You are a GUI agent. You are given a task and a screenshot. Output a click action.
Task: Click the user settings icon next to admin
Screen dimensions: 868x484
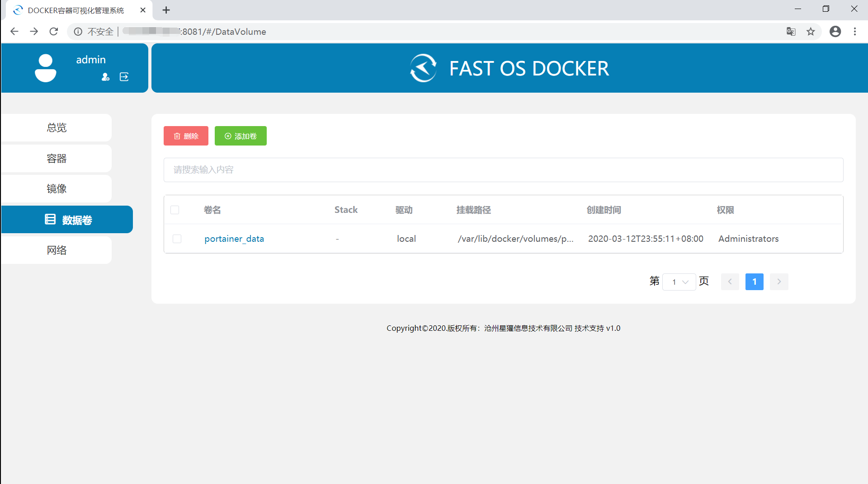[105, 77]
